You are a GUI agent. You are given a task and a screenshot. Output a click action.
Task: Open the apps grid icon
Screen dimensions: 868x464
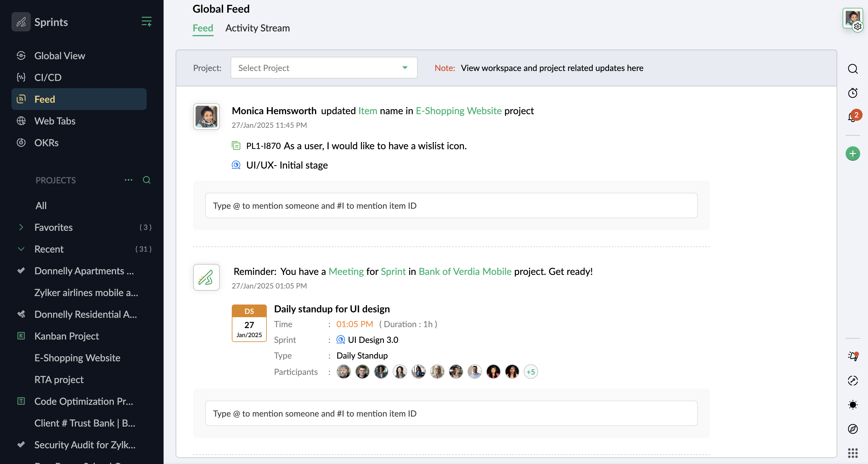click(853, 453)
